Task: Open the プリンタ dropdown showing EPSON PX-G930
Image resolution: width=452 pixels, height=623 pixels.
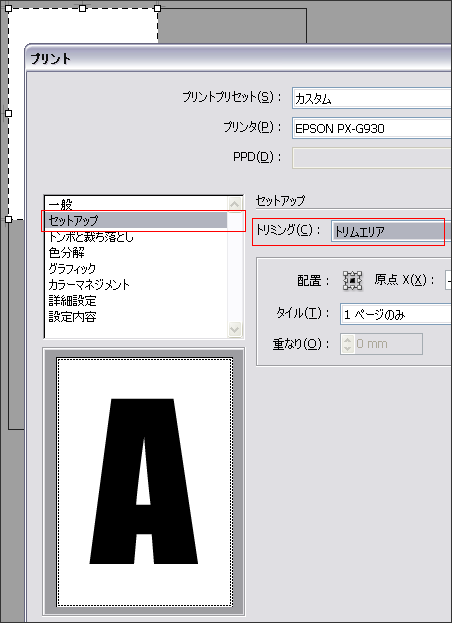Action: tap(372, 128)
